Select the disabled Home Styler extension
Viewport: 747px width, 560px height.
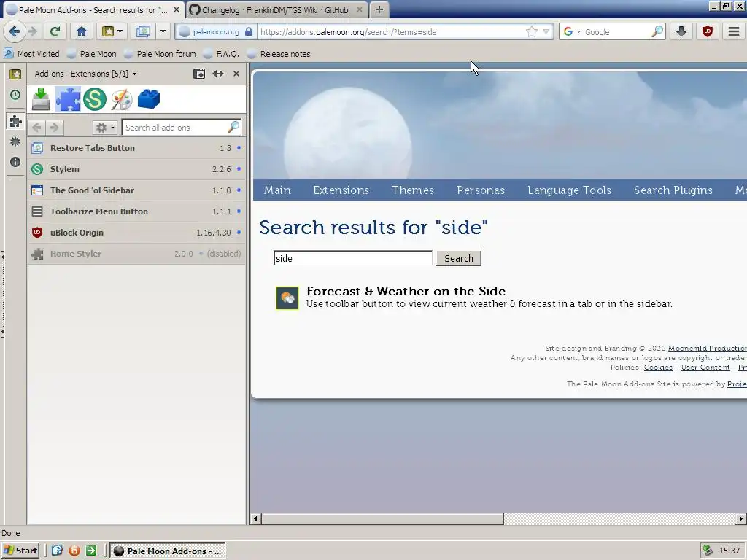[136, 254]
